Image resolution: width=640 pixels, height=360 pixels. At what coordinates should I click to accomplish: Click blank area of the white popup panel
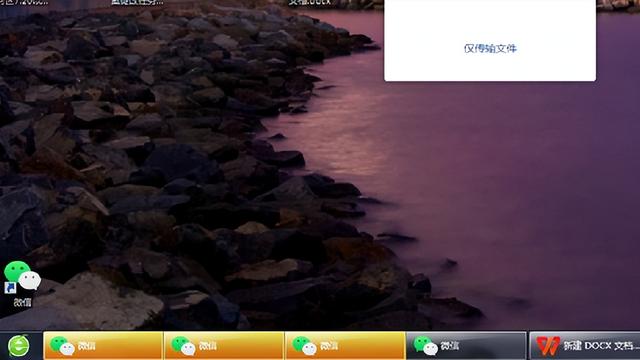(490, 20)
